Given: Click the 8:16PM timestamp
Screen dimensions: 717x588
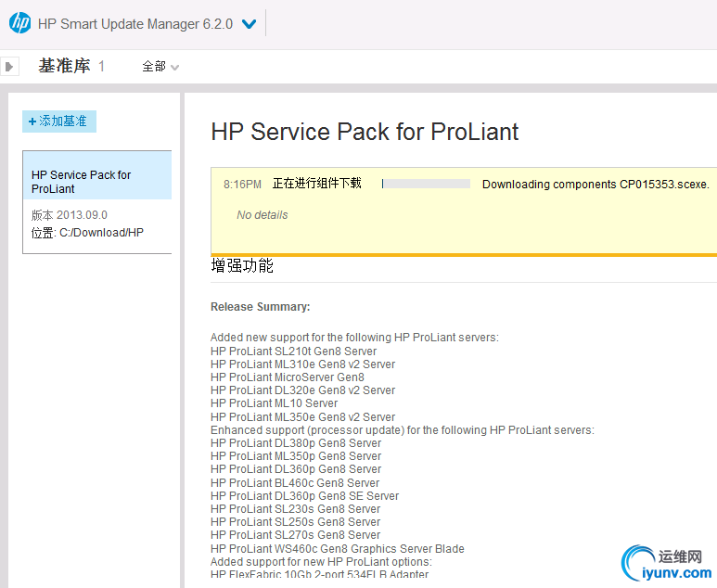Looking at the screenshot, I should coord(242,185).
